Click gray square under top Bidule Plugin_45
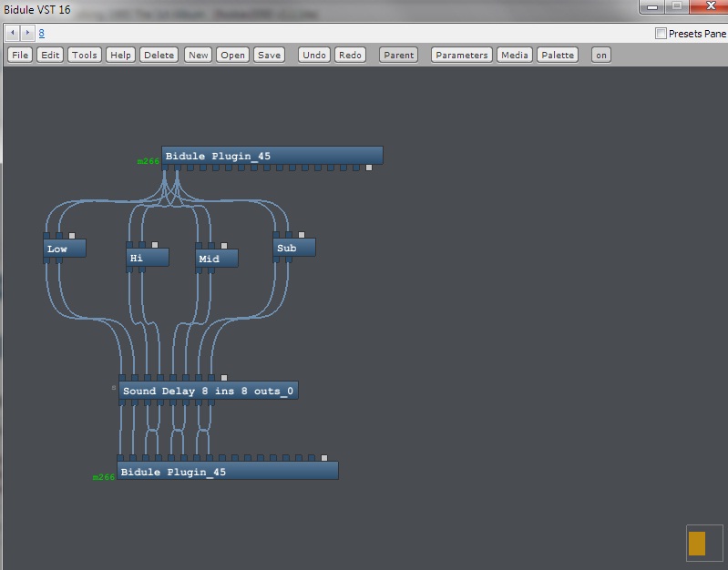This screenshot has height=570, width=728. pos(369,168)
